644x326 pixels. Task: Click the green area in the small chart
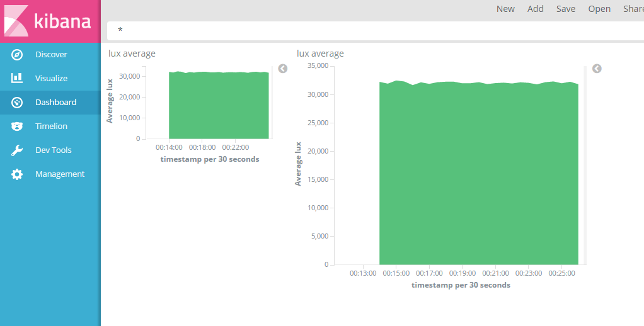tap(219, 106)
